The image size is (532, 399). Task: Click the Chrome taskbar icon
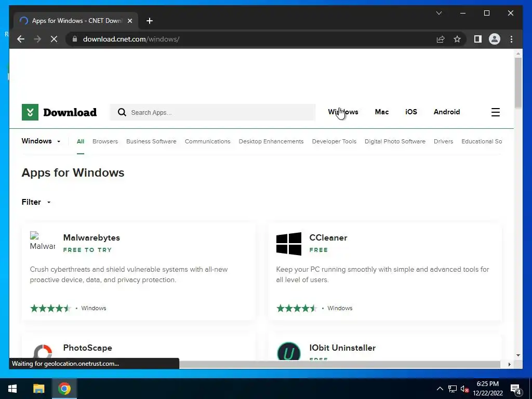64,389
